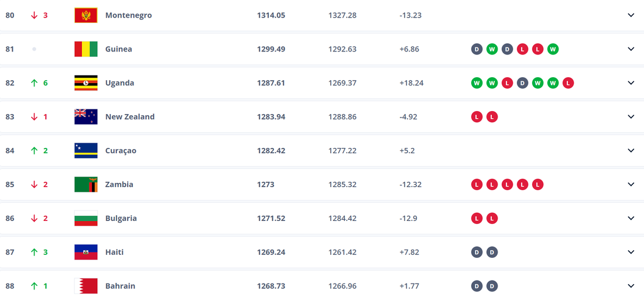The image size is (644, 297).
Task: Click the Bulgaria flag icon
Action: pyautogui.click(x=86, y=219)
